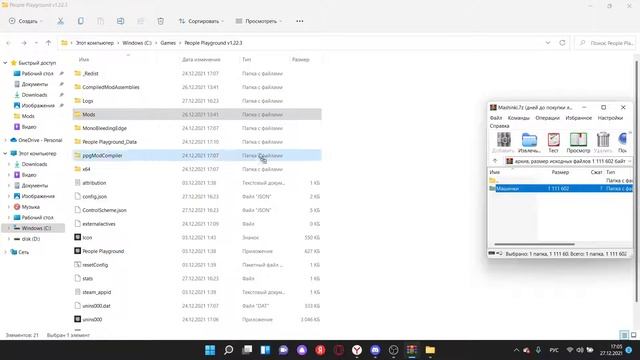
Task: Open WinRAR Команды menu
Action: point(518,118)
